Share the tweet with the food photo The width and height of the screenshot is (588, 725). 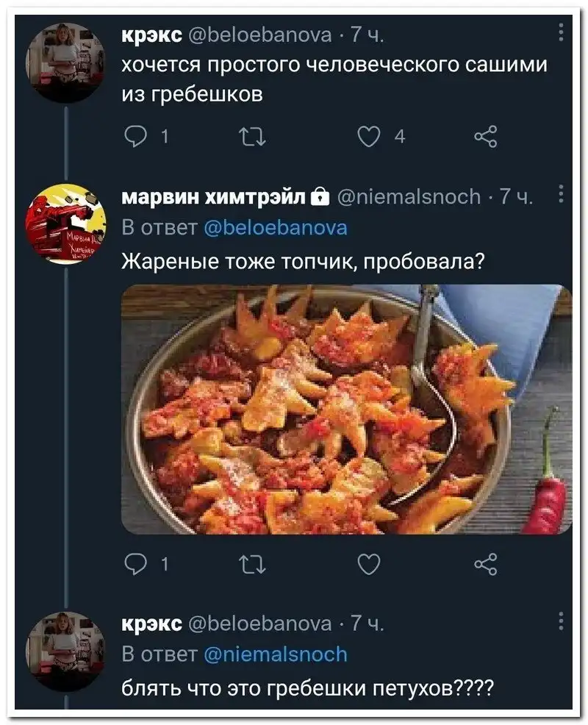pos(486,564)
